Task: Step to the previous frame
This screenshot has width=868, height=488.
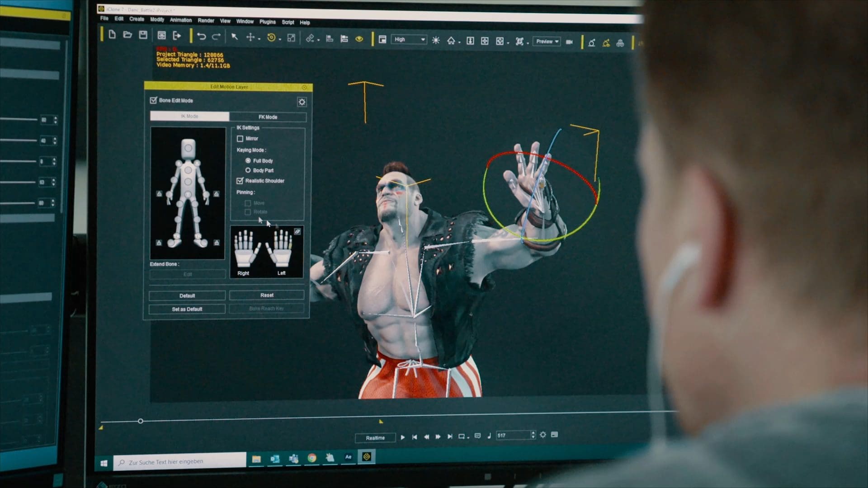Action: [x=426, y=437]
